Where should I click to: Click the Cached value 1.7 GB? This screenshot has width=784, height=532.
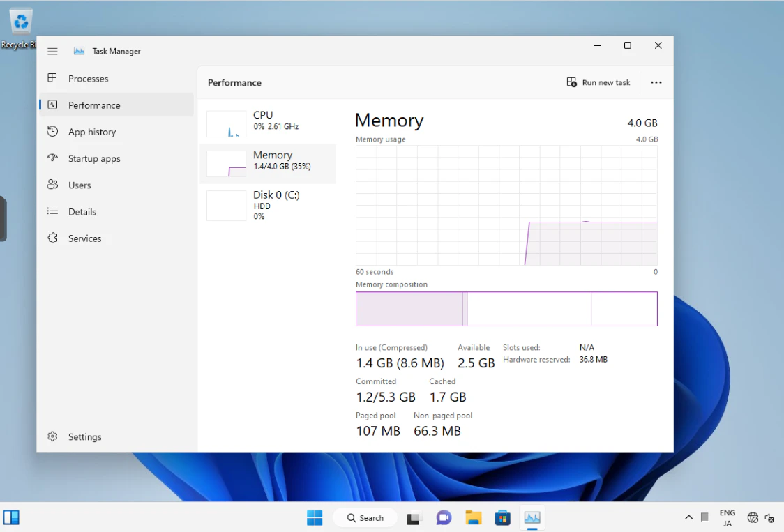pos(448,397)
